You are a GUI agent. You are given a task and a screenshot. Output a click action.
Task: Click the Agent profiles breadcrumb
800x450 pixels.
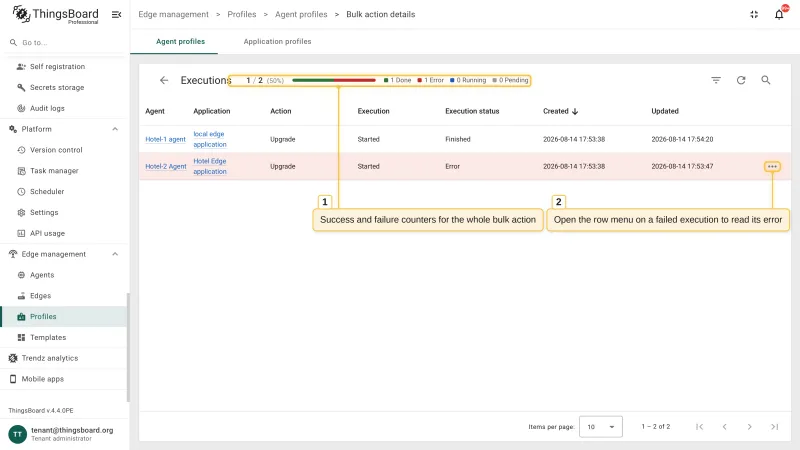click(301, 14)
